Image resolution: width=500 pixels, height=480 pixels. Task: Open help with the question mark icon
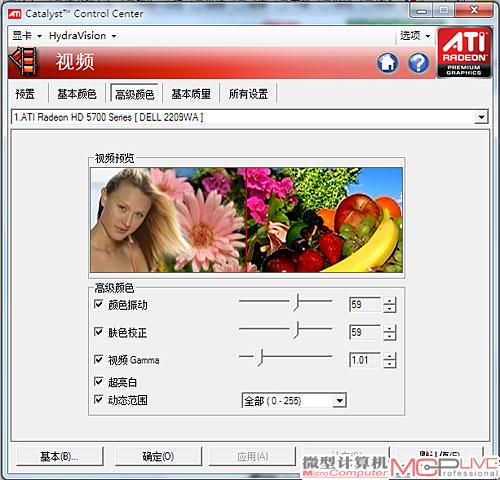pos(418,62)
